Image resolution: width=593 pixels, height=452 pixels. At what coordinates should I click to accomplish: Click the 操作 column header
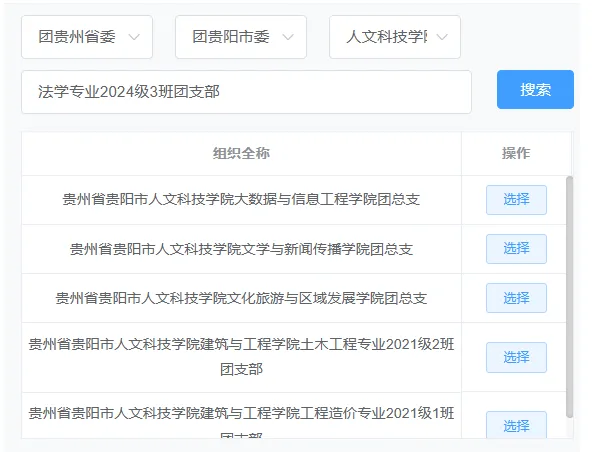516,154
